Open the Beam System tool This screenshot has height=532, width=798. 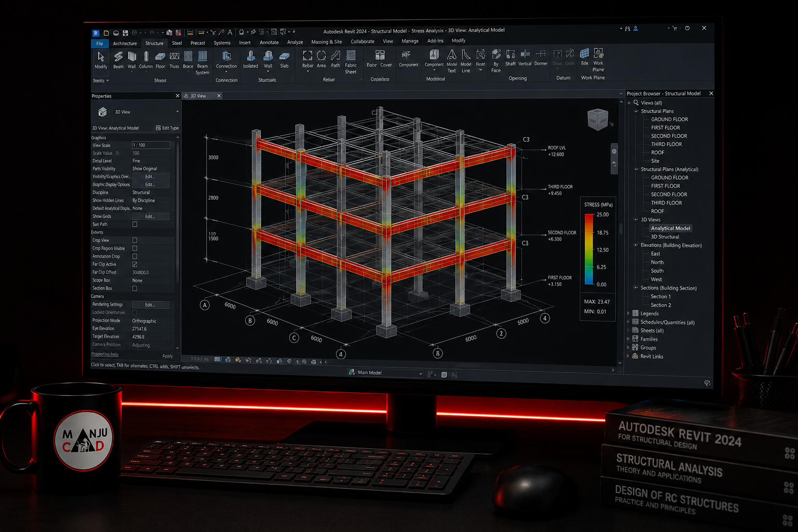point(202,62)
